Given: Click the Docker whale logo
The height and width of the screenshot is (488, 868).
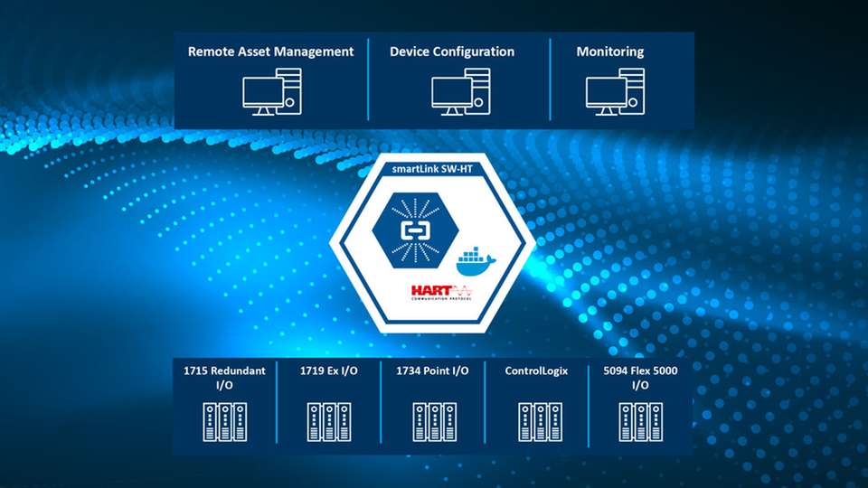Looking at the screenshot, I should coord(476,261).
